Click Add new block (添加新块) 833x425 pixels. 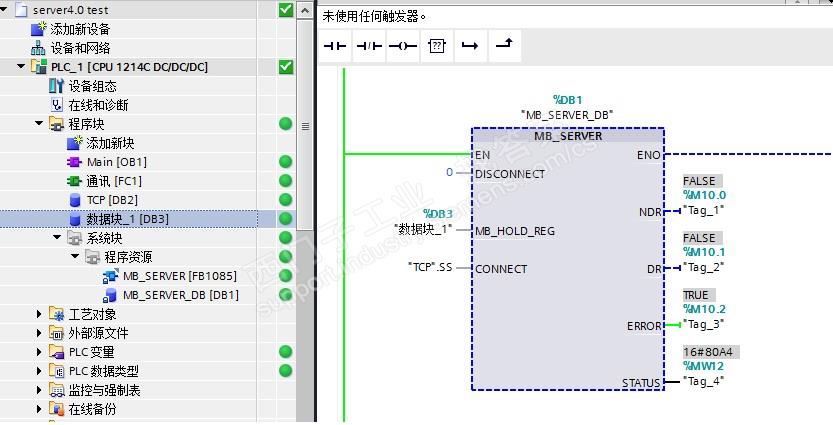coord(110,143)
